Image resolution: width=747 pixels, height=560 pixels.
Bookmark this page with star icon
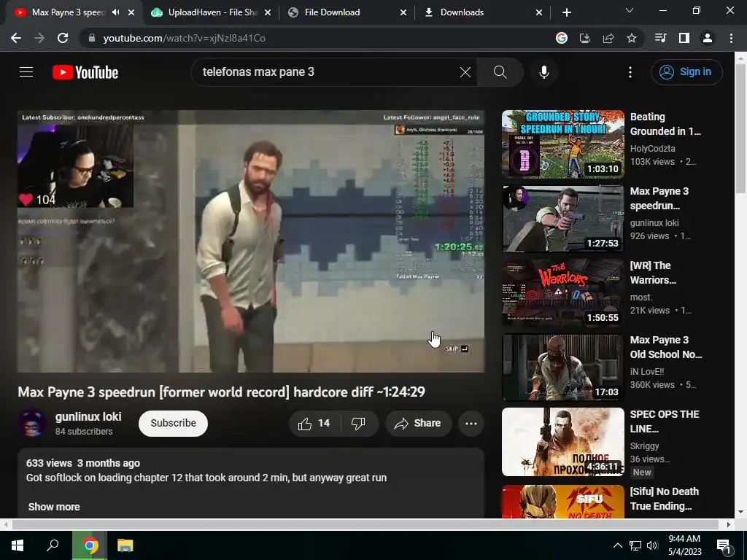[x=632, y=38]
